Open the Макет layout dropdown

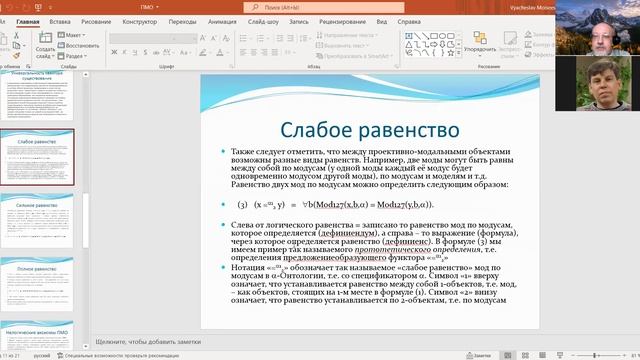coord(71,35)
